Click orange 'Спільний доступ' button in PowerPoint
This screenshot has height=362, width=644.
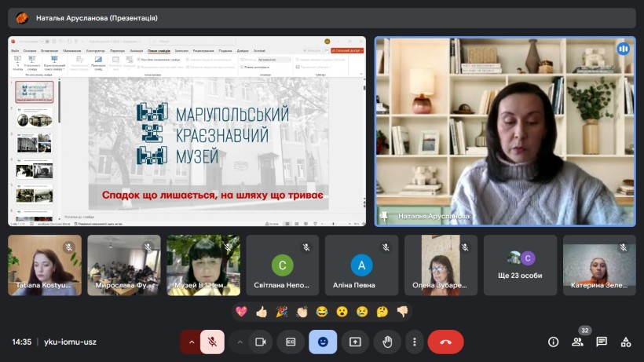[347, 50]
